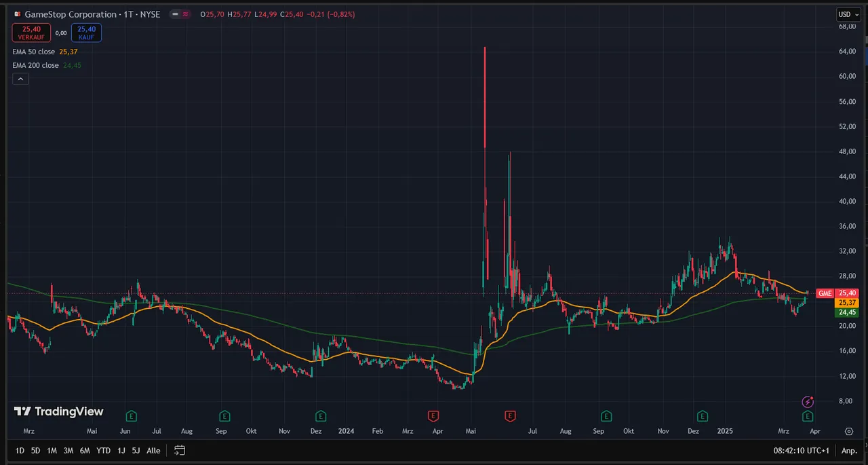Select the 1M time range
Image resolution: width=868 pixels, height=465 pixels.
click(52, 450)
